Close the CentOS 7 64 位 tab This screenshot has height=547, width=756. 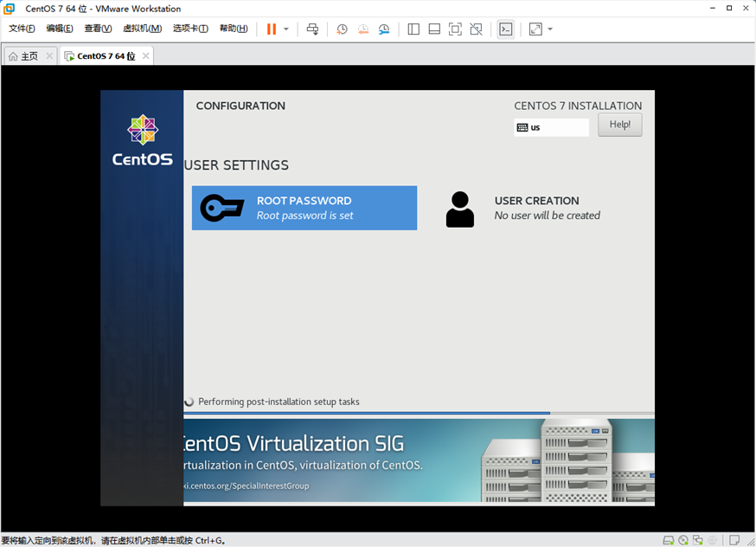coord(145,56)
